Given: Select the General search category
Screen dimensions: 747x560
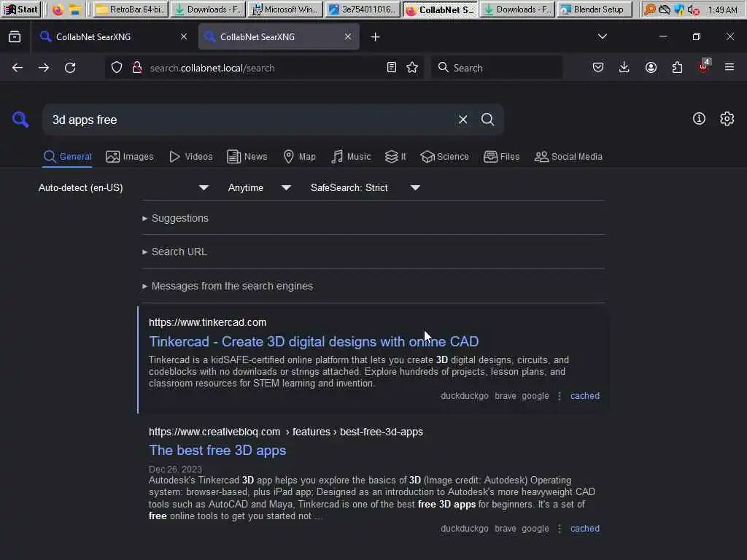Looking at the screenshot, I should tap(67, 157).
